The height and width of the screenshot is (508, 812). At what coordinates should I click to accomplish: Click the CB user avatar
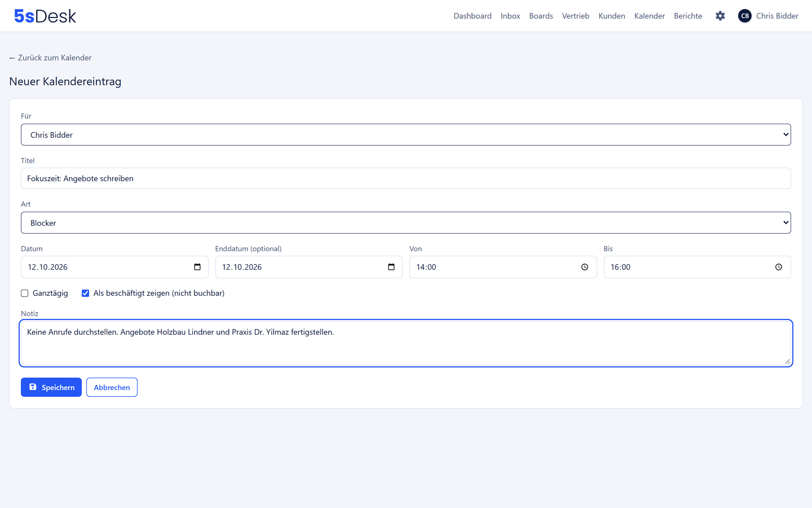click(x=745, y=16)
